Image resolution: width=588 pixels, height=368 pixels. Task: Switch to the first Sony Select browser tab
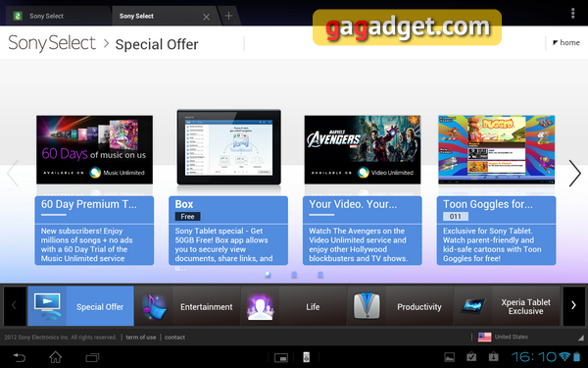tap(58, 16)
